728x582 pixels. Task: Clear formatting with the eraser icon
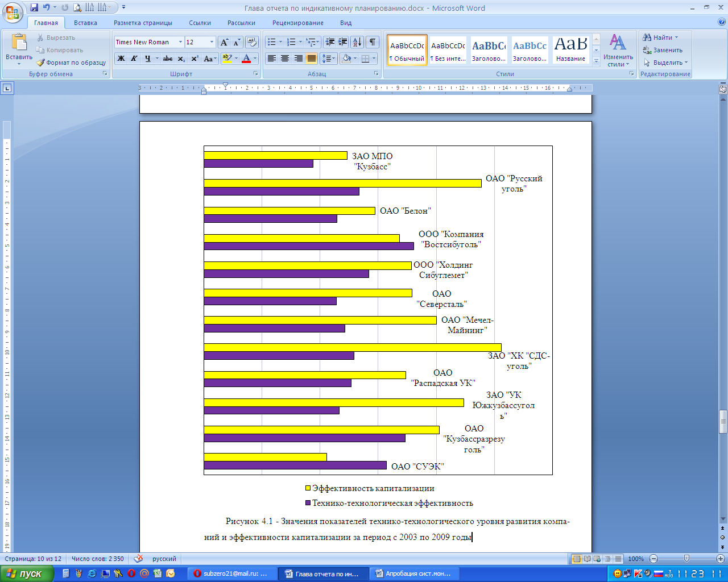[x=252, y=42]
